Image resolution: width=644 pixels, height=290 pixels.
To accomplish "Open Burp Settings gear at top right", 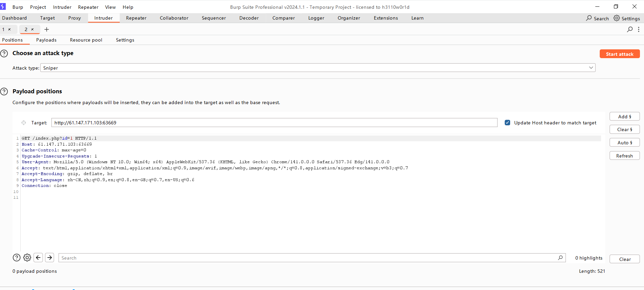I will [x=617, y=18].
